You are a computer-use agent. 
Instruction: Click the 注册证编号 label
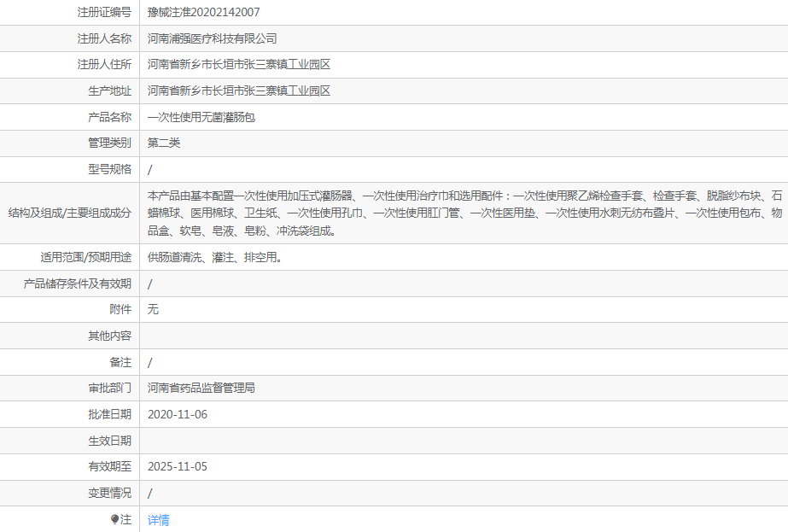pos(104,12)
